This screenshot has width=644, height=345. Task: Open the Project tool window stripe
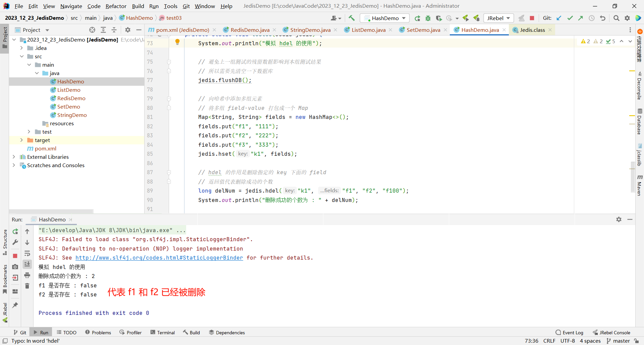pyautogui.click(x=5, y=38)
